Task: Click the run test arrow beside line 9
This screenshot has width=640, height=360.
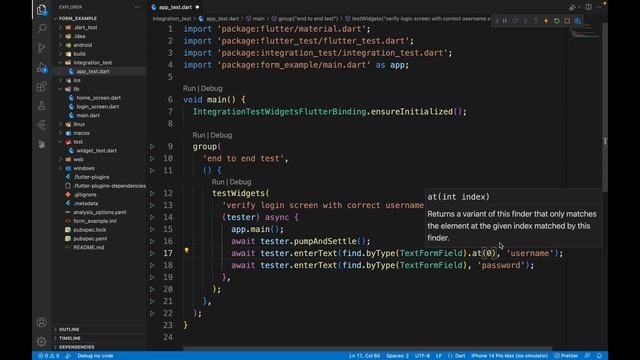Action: coord(152,147)
